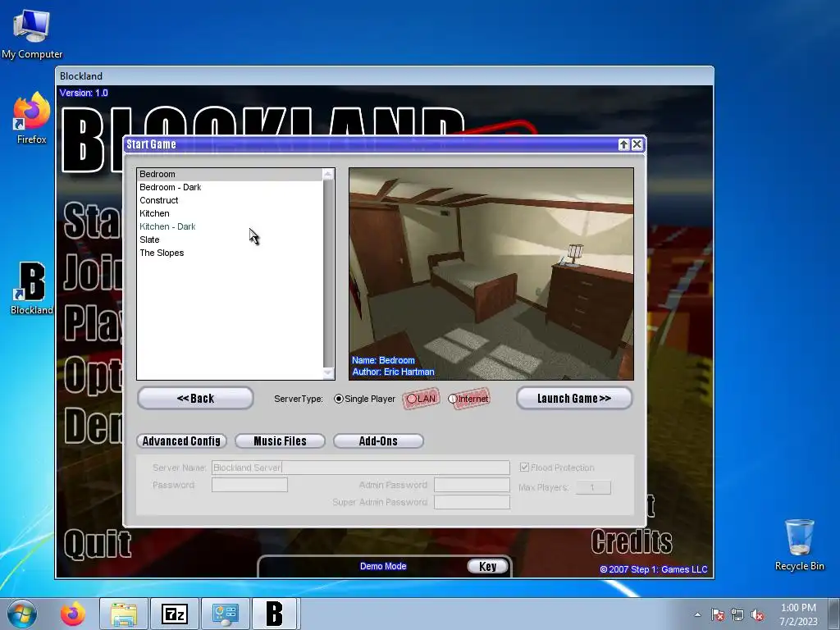Open Advanced Config
The image size is (840, 630).
[x=181, y=441]
